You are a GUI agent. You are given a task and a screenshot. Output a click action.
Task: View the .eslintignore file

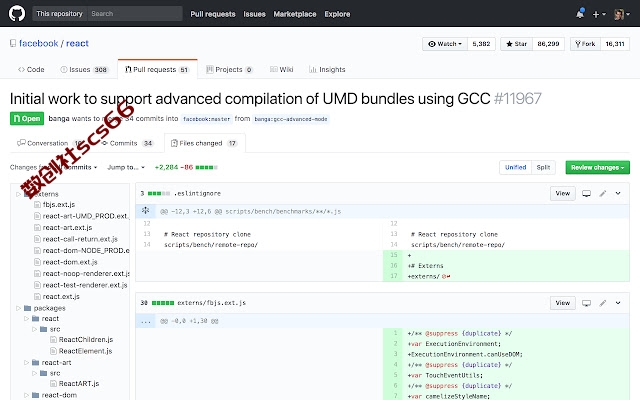(562, 193)
